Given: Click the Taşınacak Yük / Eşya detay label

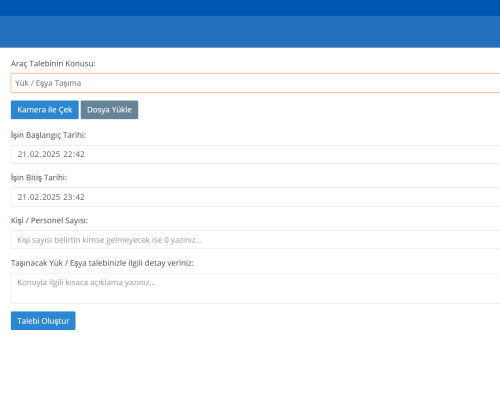Looking at the screenshot, I should click(x=102, y=263).
